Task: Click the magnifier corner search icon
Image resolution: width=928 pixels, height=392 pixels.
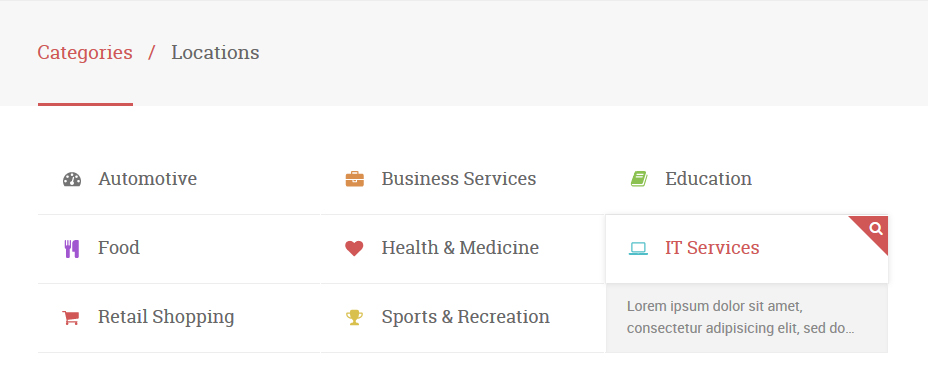Action: pos(876,229)
